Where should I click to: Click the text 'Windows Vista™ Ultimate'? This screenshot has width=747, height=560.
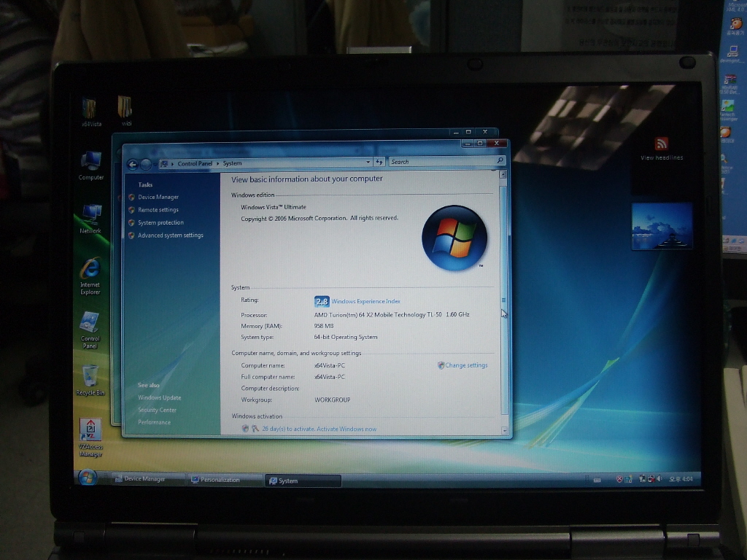point(274,207)
